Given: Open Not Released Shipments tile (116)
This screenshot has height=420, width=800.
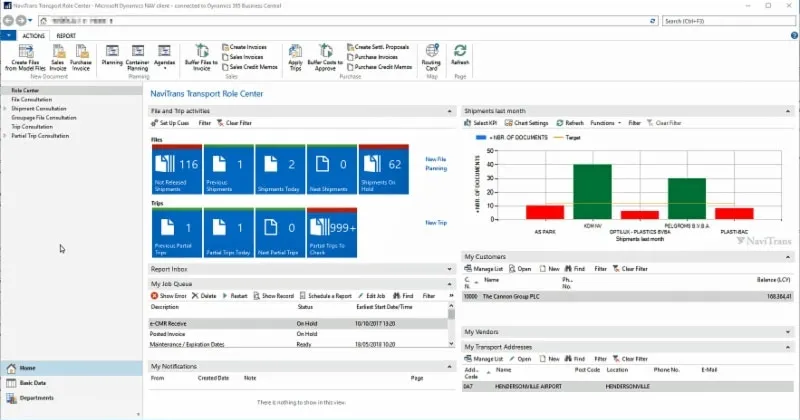Looking at the screenshot, I should 177,169.
